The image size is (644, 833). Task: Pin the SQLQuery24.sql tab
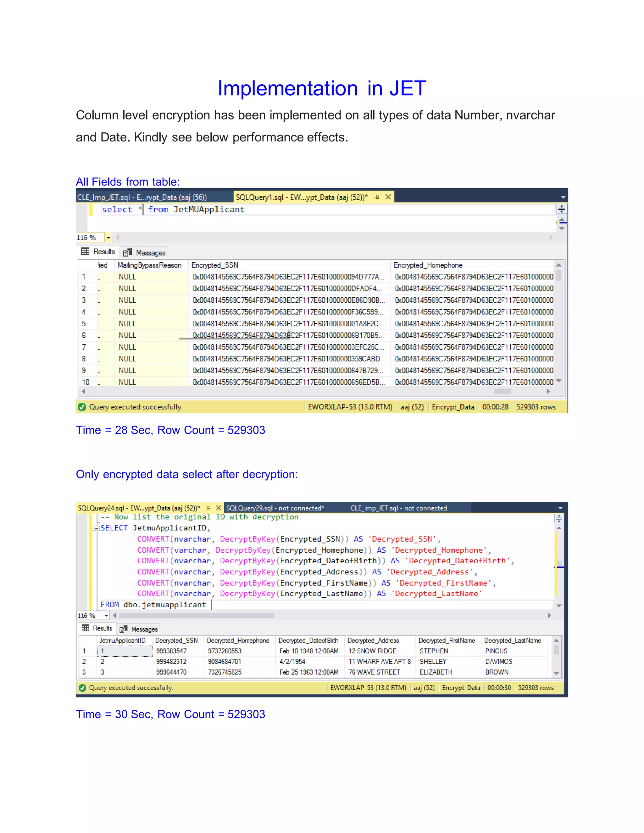click(x=208, y=508)
